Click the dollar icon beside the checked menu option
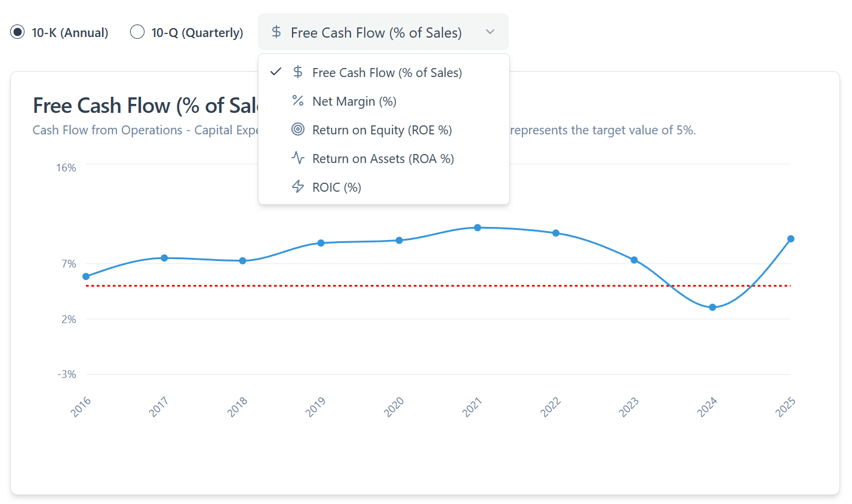This screenshot has height=504, width=852. click(x=298, y=72)
